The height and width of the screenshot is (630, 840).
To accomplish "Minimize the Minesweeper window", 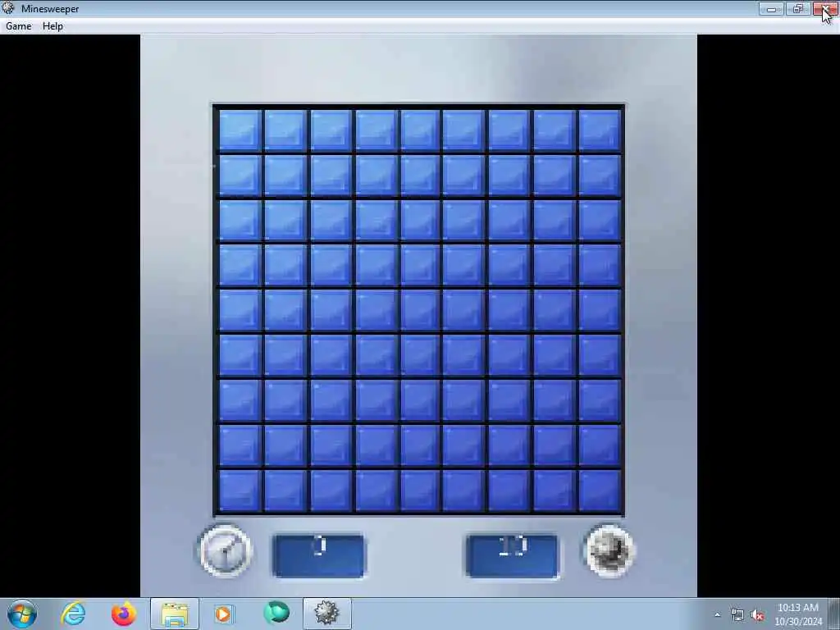I will coord(771,8).
